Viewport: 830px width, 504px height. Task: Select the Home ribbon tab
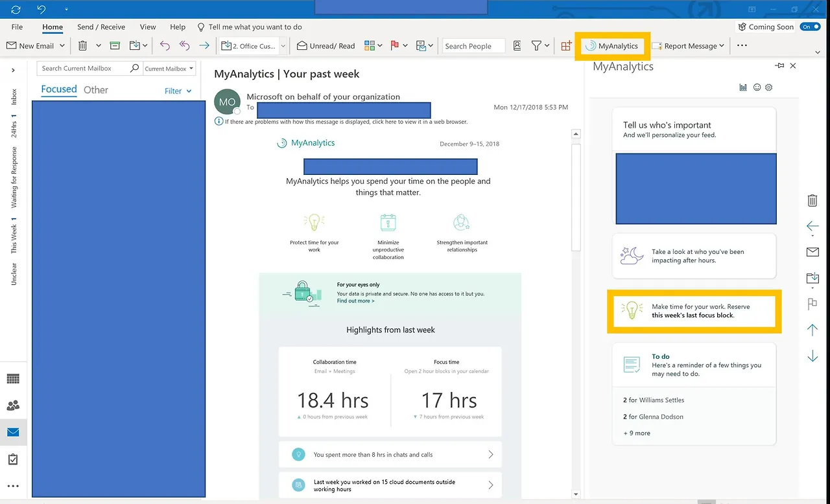53,27
